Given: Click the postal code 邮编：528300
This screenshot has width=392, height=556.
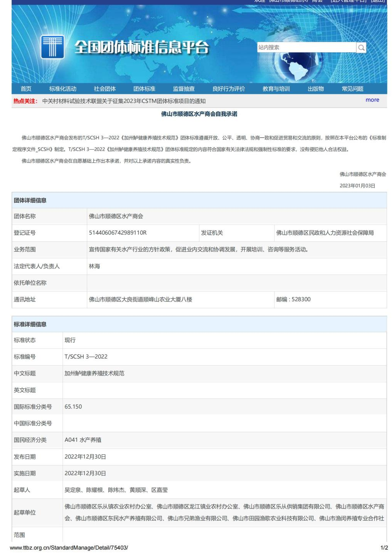Looking at the screenshot, I should point(293,299).
